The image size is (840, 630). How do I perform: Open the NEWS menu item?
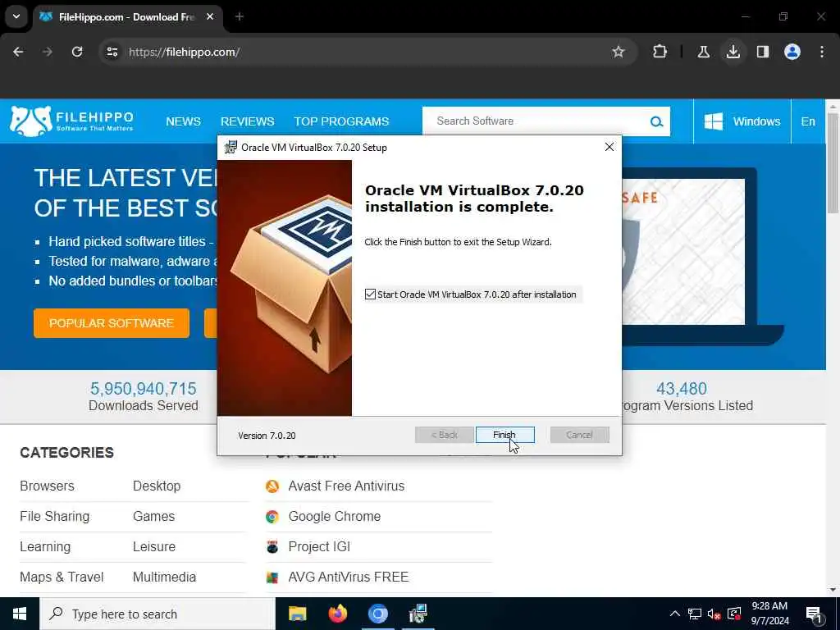click(x=183, y=121)
